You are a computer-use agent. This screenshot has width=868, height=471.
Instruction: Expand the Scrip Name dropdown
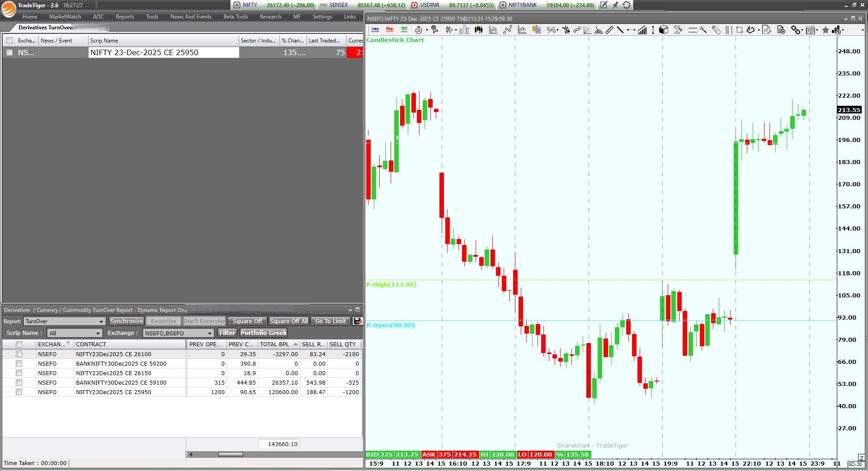[x=98, y=333]
